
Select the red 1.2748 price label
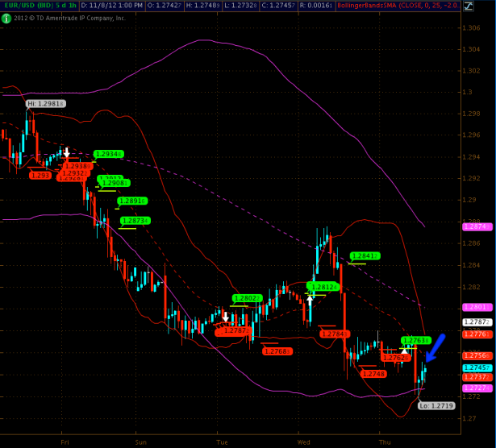[x=374, y=374]
